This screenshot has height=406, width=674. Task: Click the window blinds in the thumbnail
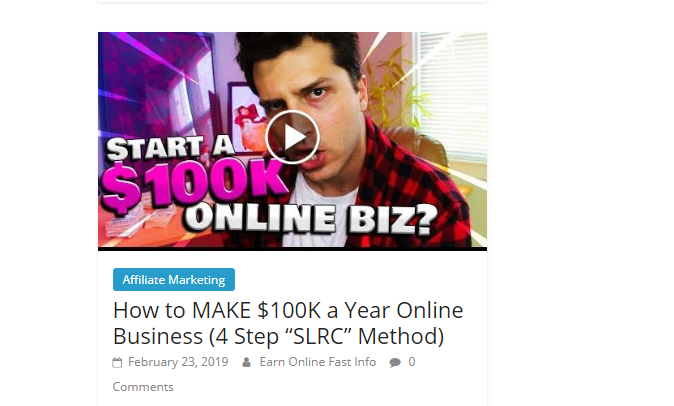click(x=452, y=92)
